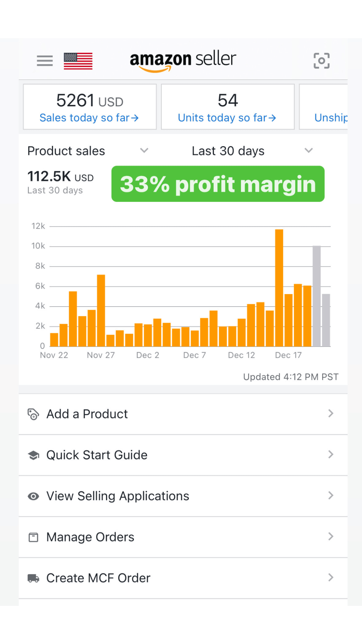Image resolution: width=362 pixels, height=644 pixels.
Task: Open Sales today so far link
Action: [89, 118]
